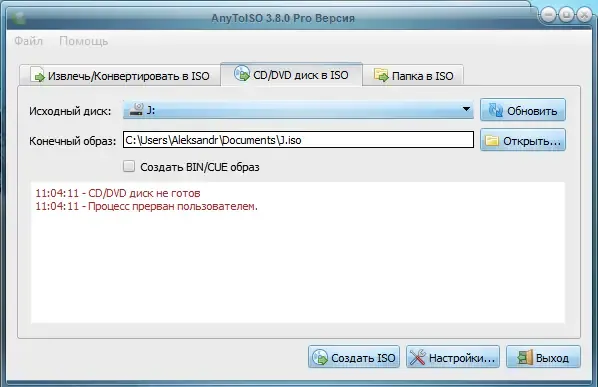Click the Создать ISO button
Screen dimensions: 598x387
pyautogui.click(x=354, y=357)
